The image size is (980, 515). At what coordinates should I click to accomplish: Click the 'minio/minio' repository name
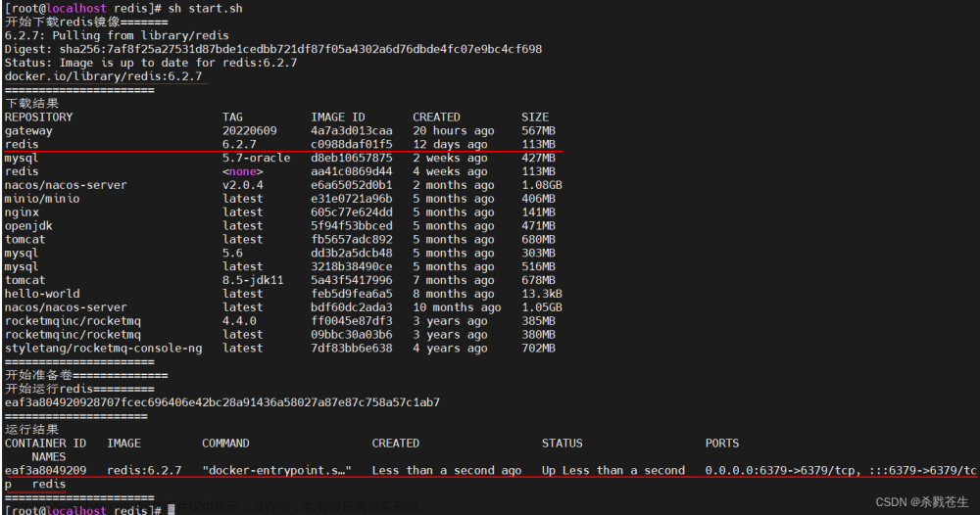pyautogui.click(x=42, y=199)
